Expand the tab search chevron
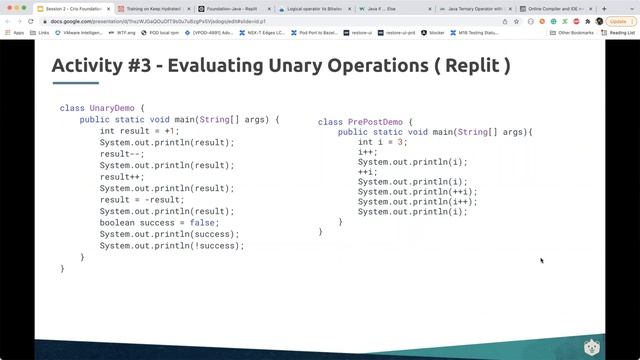Image resolution: width=640 pixels, height=360 pixels. point(631,9)
